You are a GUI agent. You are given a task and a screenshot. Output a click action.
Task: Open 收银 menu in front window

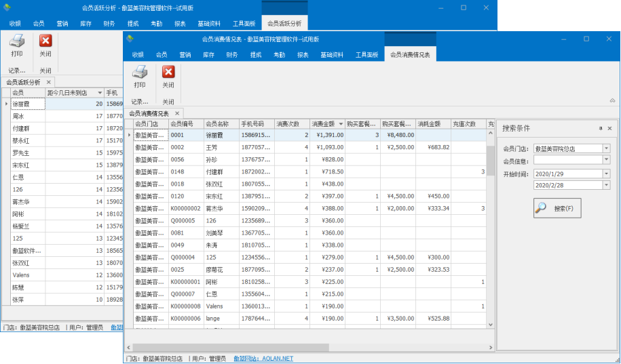pos(137,55)
